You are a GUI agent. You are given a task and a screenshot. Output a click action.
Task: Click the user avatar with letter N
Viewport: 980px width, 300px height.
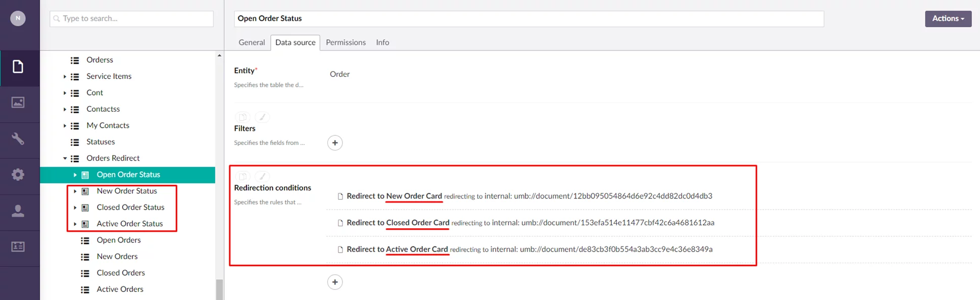coord(18,18)
